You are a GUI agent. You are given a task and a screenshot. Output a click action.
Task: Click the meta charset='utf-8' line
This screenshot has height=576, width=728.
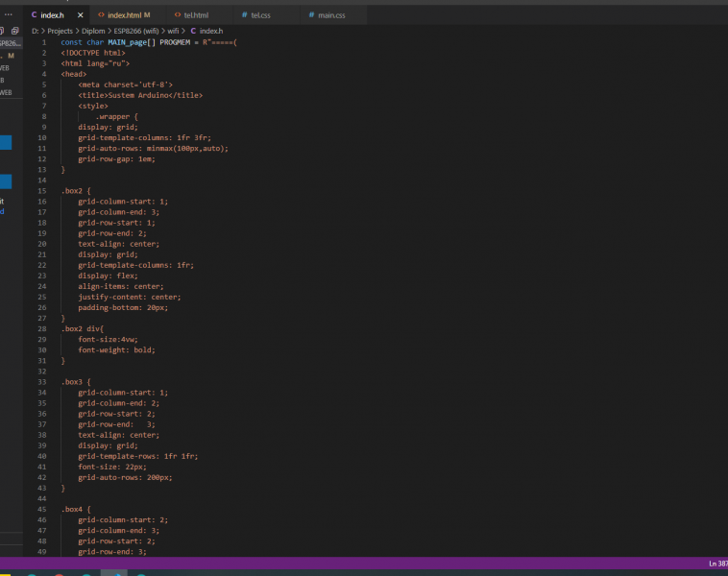(126, 84)
